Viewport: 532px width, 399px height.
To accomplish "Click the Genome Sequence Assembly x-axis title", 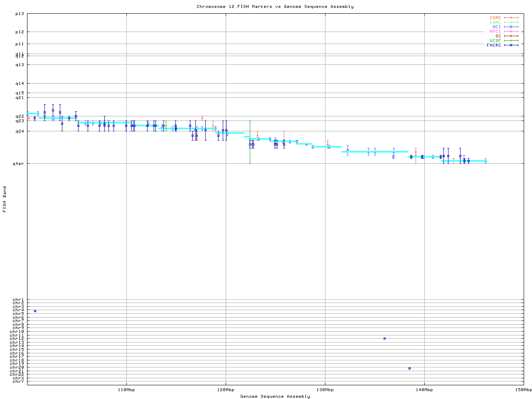I will pyautogui.click(x=275, y=397).
